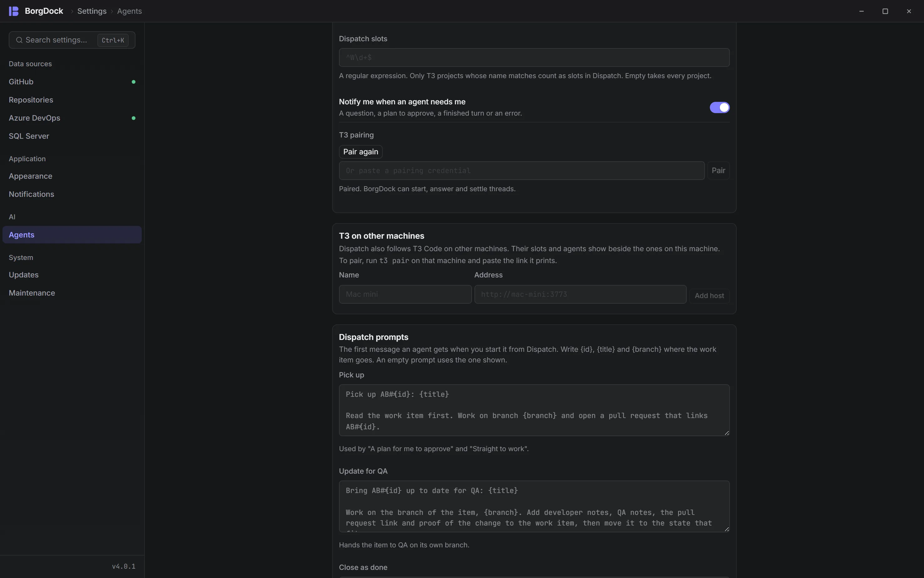
Task: Click the v4.0.1 version label
Action: [x=124, y=566]
